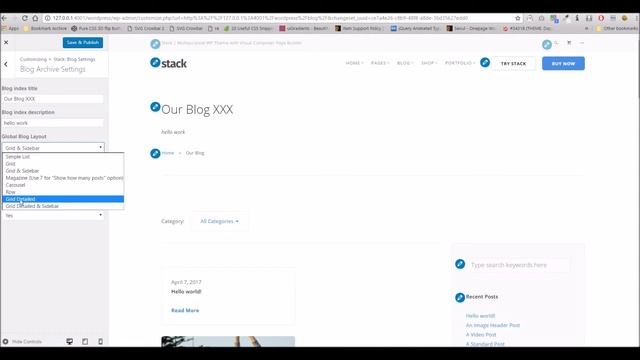Open PAGES nav menu
The width and height of the screenshot is (640, 360).
coord(380,63)
